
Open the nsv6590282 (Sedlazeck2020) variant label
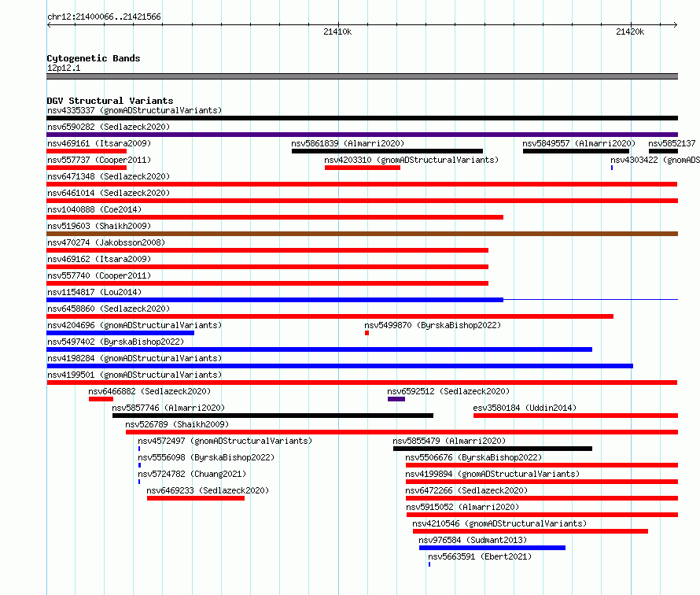[109, 127]
